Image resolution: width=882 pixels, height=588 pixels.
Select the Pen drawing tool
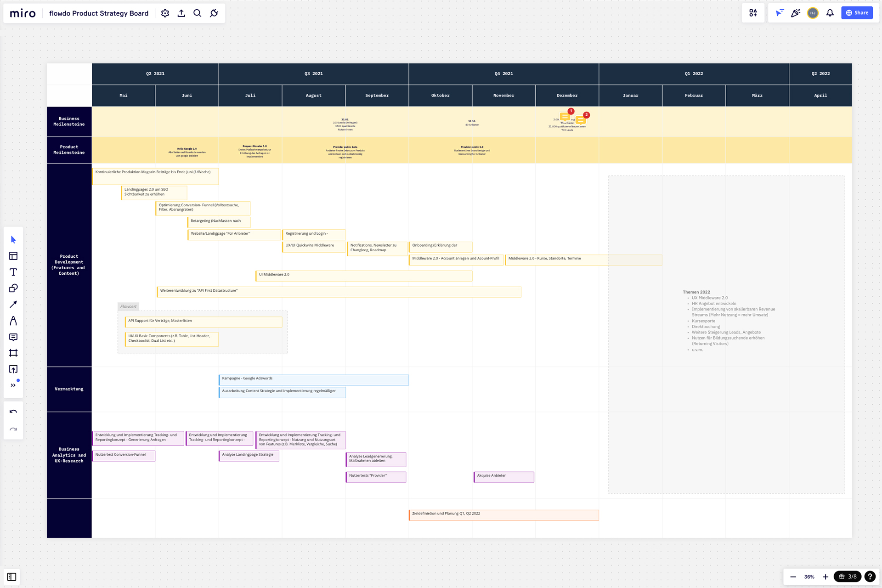tap(13, 321)
